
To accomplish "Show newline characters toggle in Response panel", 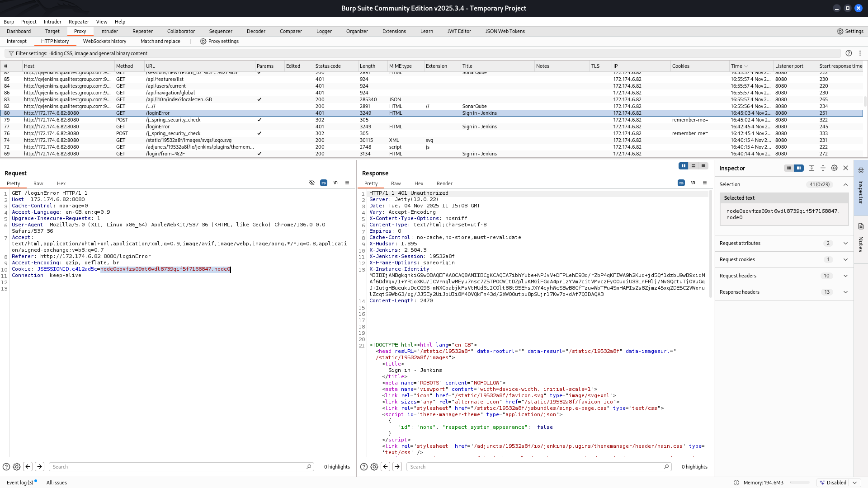I will tap(693, 183).
